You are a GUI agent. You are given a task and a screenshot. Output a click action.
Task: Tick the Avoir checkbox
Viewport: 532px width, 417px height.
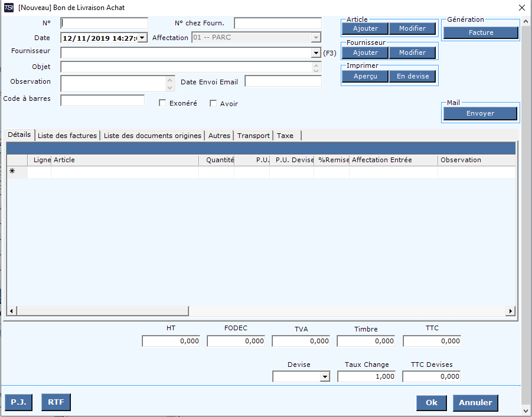point(214,103)
